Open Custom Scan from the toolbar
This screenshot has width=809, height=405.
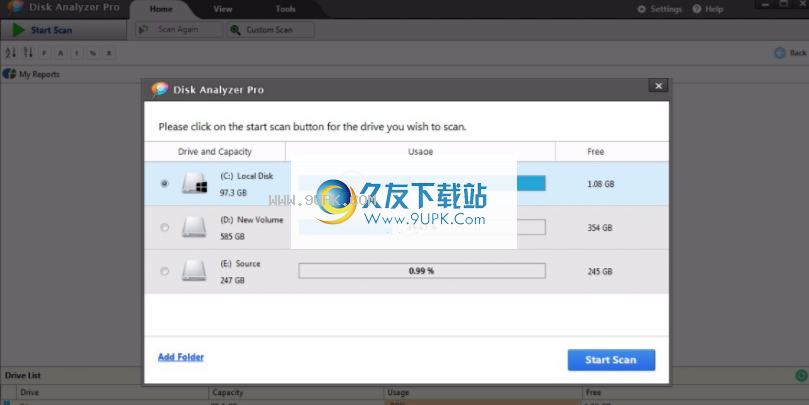click(x=270, y=30)
